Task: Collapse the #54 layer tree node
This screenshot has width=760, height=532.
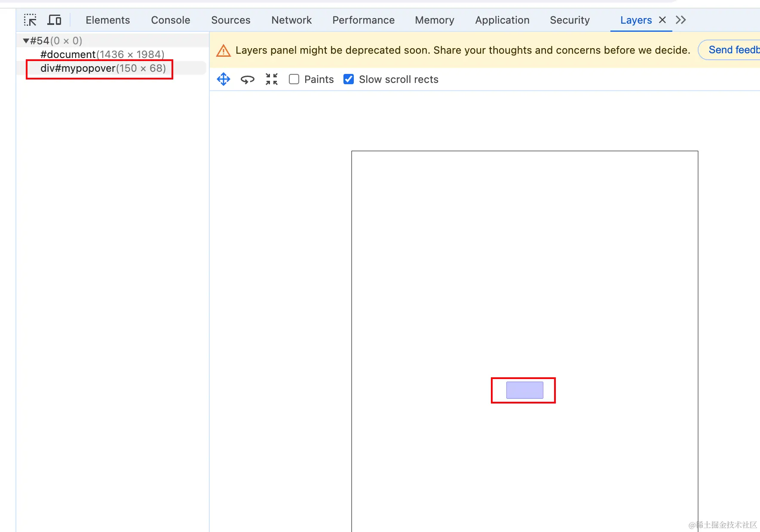Action: 26,41
